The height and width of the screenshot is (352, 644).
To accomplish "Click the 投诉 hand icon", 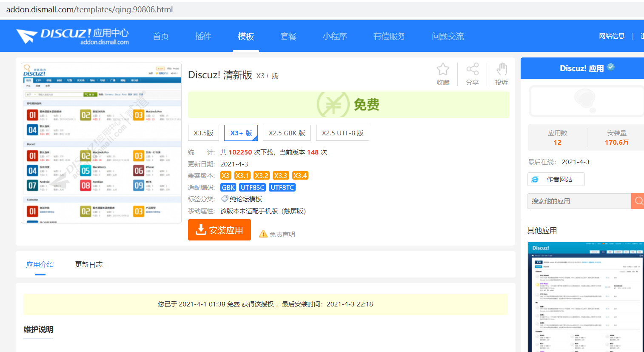I will [x=502, y=69].
